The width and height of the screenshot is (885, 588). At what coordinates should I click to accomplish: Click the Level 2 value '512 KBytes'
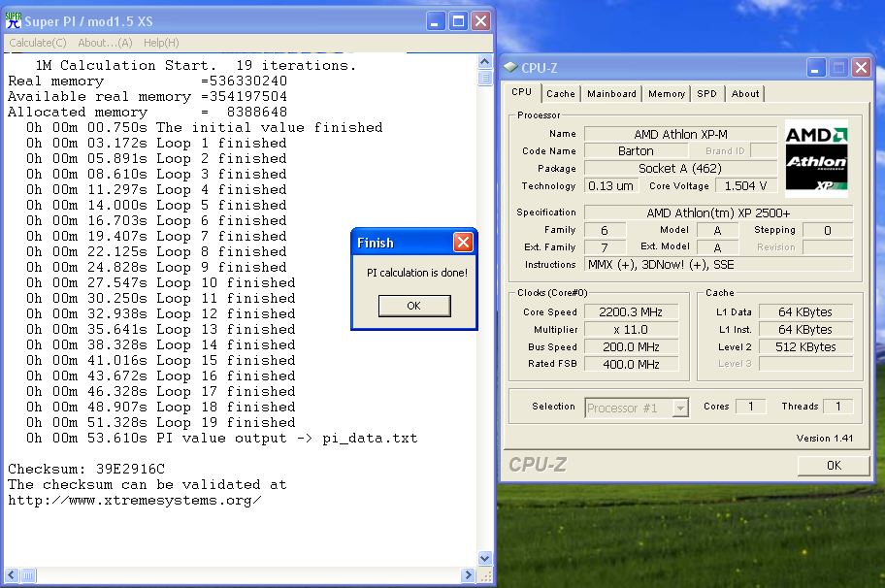click(805, 347)
